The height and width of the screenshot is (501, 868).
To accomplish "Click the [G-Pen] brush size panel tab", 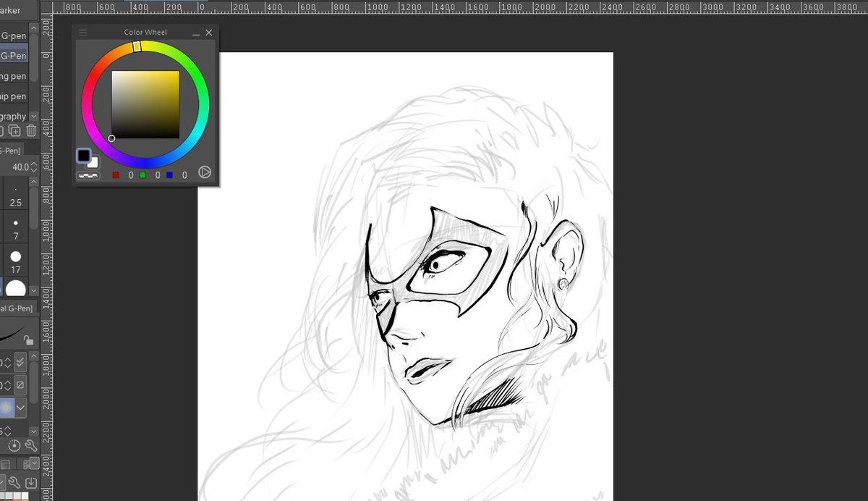I will point(11,150).
